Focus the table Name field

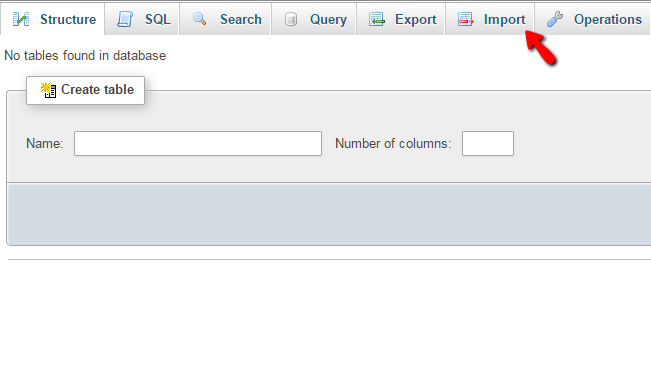pos(198,144)
